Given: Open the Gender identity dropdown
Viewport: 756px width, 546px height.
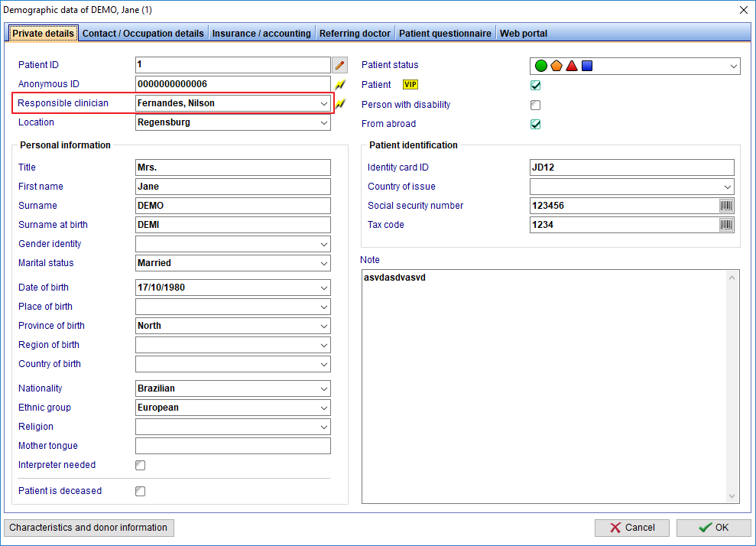Looking at the screenshot, I should [x=324, y=245].
